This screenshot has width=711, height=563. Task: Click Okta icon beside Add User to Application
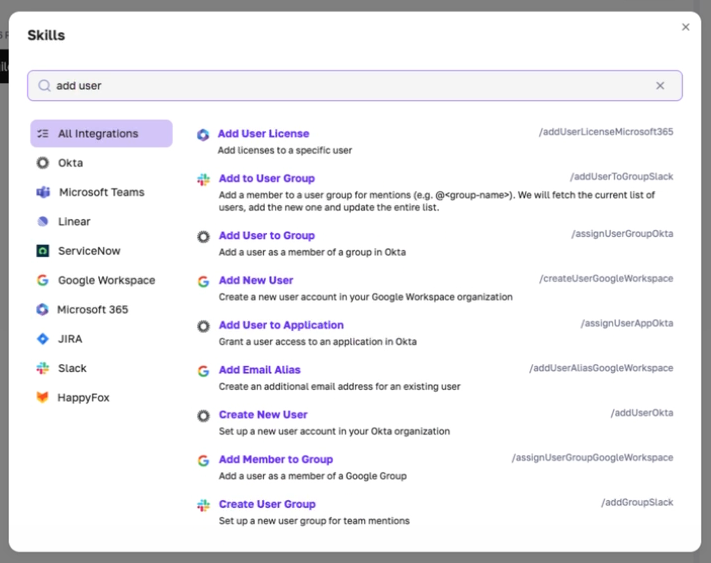click(203, 326)
